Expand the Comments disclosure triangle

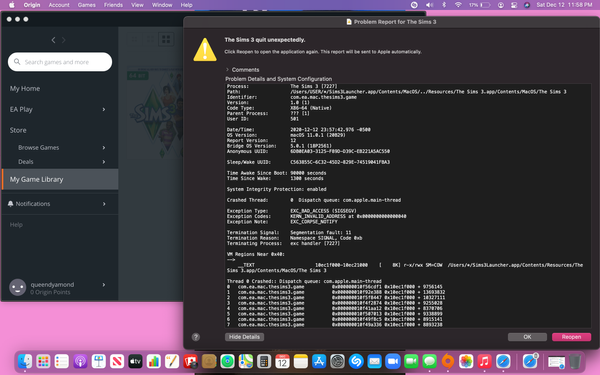(x=227, y=70)
